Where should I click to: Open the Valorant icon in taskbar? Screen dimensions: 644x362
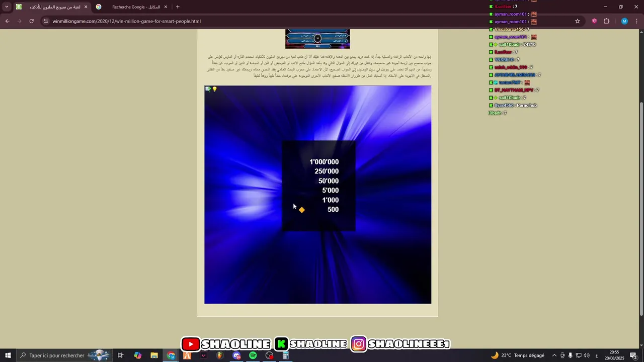click(204, 355)
